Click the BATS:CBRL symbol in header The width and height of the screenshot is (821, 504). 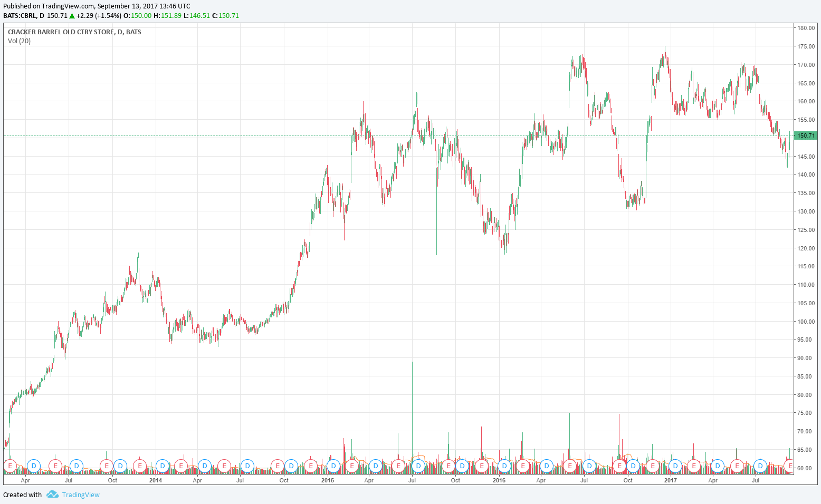[20, 16]
